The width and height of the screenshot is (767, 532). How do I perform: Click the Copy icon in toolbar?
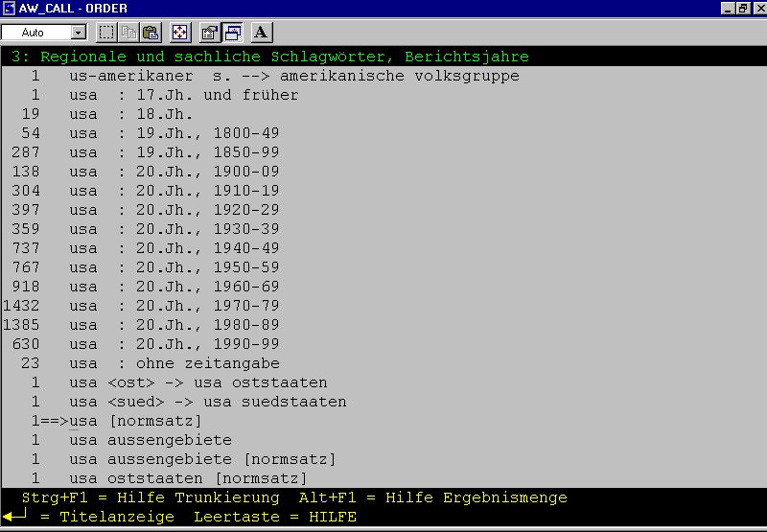click(x=128, y=33)
